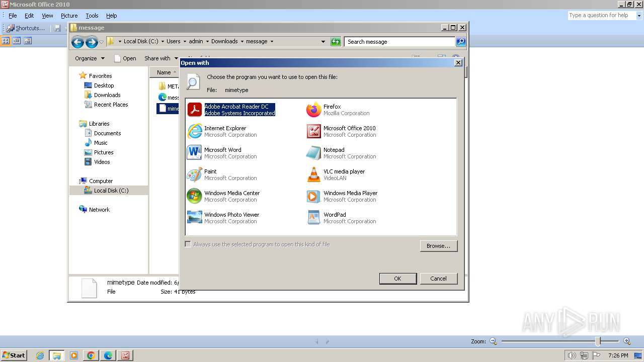Choose the Firefox program icon

(x=314, y=110)
